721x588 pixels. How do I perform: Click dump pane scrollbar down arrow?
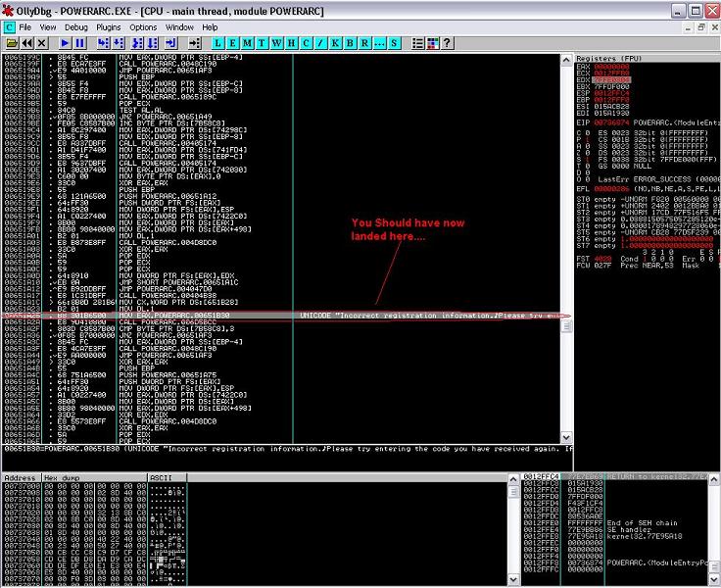(513, 579)
